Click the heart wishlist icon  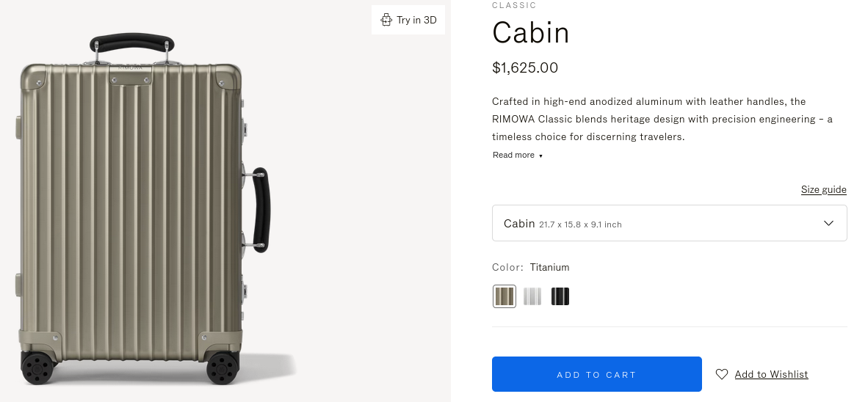722,374
